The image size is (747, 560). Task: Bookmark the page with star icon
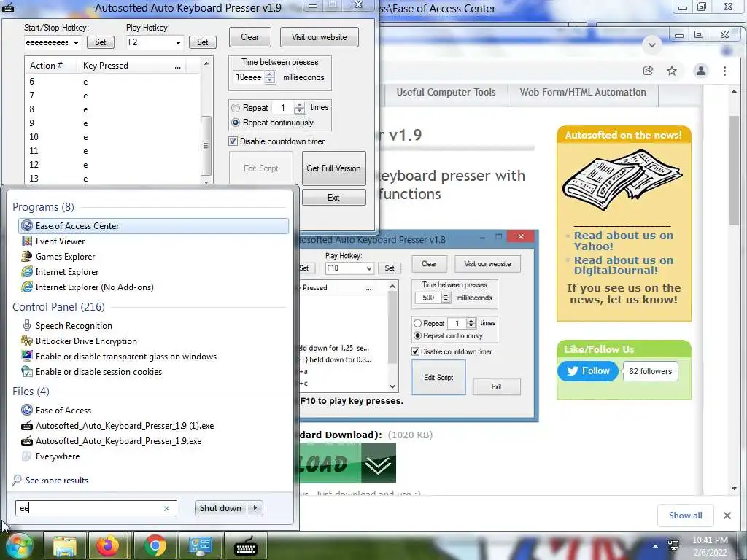(x=672, y=71)
